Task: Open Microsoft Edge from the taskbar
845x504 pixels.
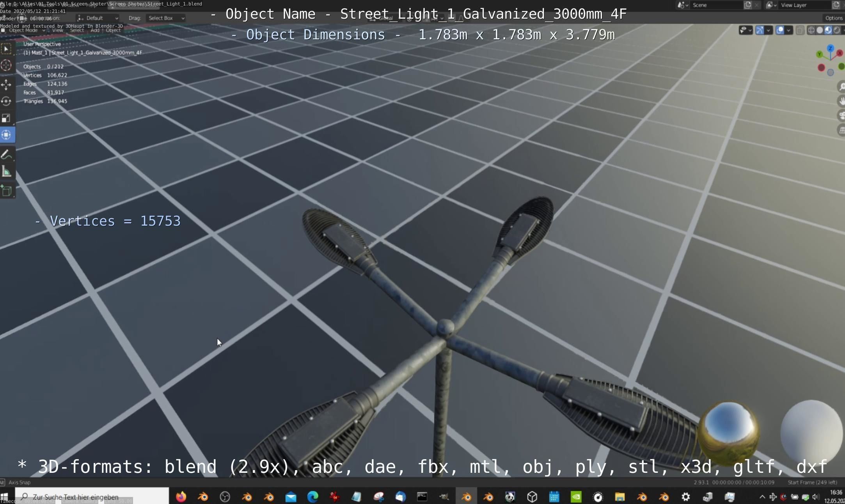Action: [x=312, y=497]
